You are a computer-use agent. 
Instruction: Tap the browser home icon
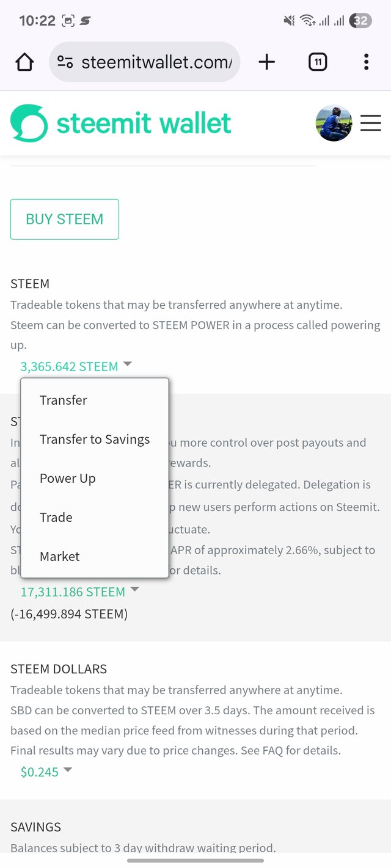(x=24, y=62)
